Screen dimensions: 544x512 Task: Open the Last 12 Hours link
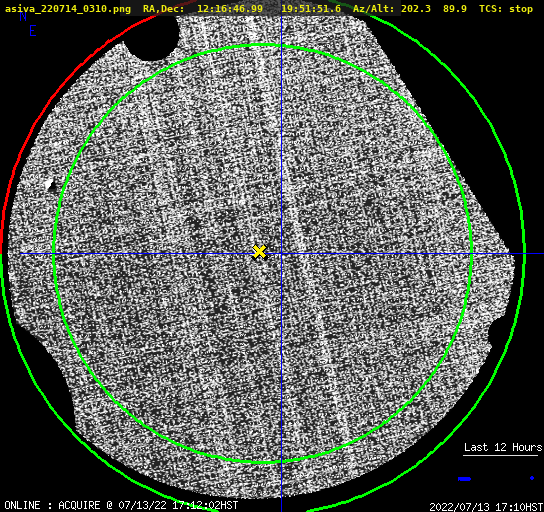503,447
